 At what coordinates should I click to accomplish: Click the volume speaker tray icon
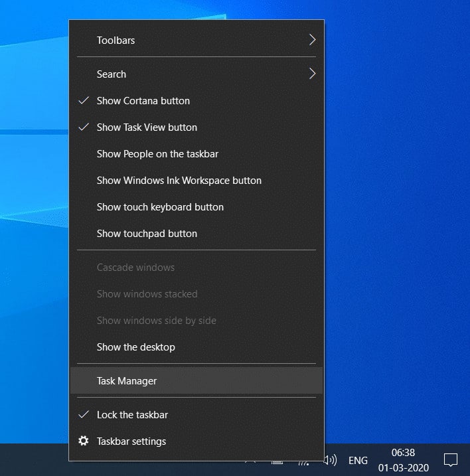tap(331, 460)
